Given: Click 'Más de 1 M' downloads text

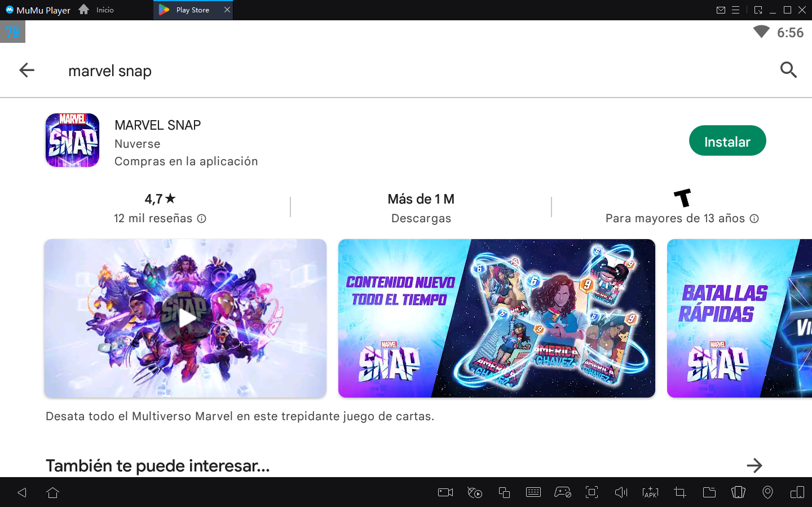Looking at the screenshot, I should 421,199.
